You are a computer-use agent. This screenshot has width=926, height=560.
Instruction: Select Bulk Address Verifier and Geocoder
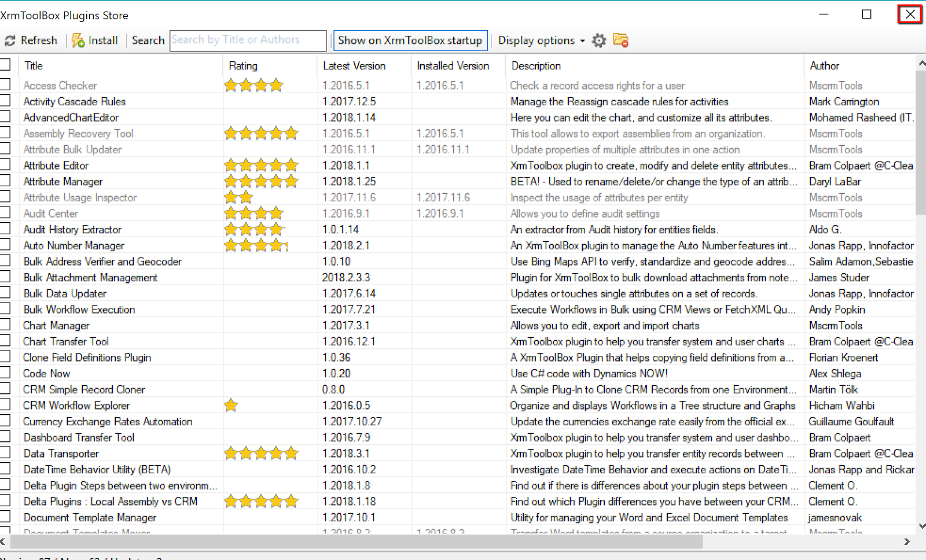(x=457, y=261)
